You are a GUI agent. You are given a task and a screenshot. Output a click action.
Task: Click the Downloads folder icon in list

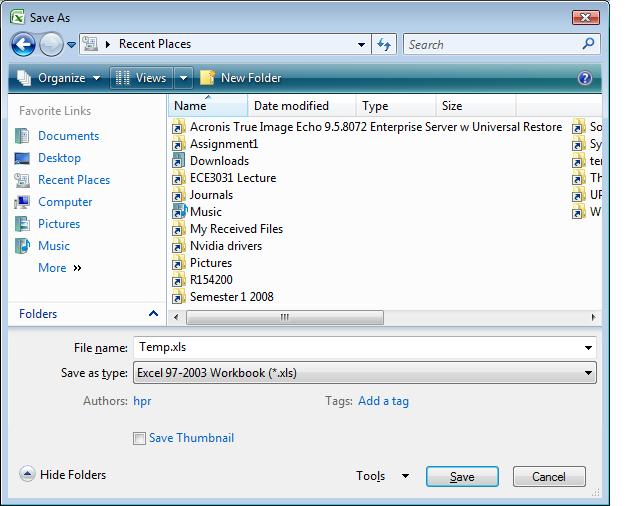[x=178, y=161]
